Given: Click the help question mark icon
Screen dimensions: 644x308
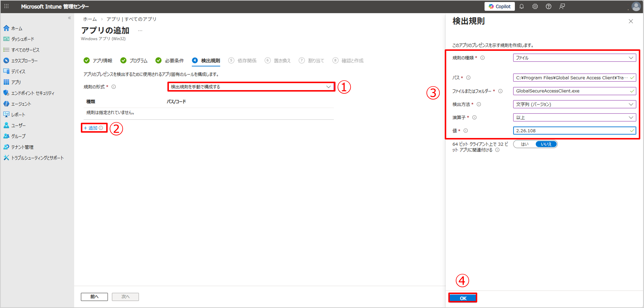Looking at the screenshot, I should tap(548, 6).
